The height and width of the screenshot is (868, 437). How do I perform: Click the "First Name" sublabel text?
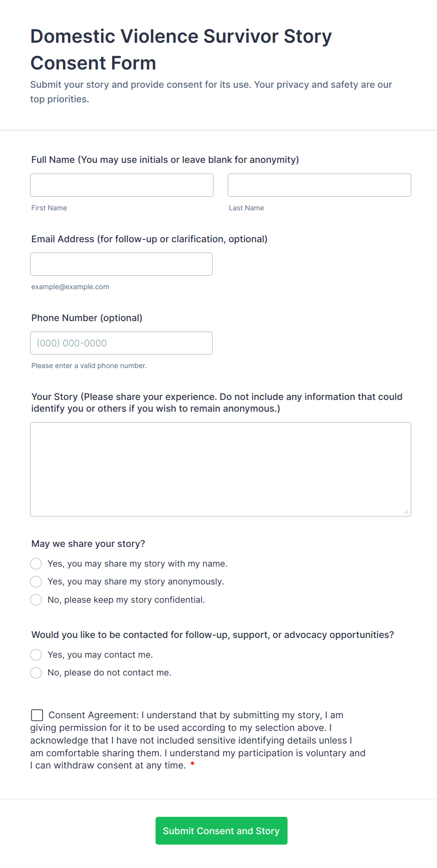coord(49,208)
